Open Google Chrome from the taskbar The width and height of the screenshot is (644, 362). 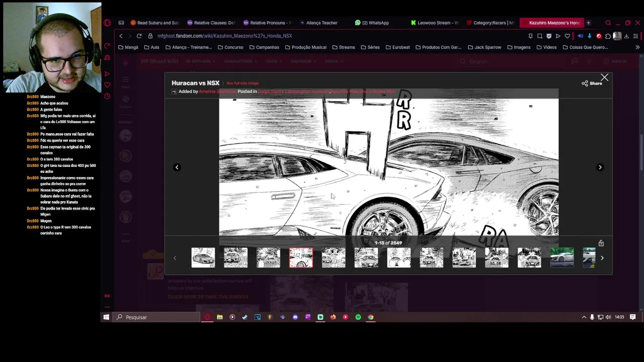[x=370, y=317]
